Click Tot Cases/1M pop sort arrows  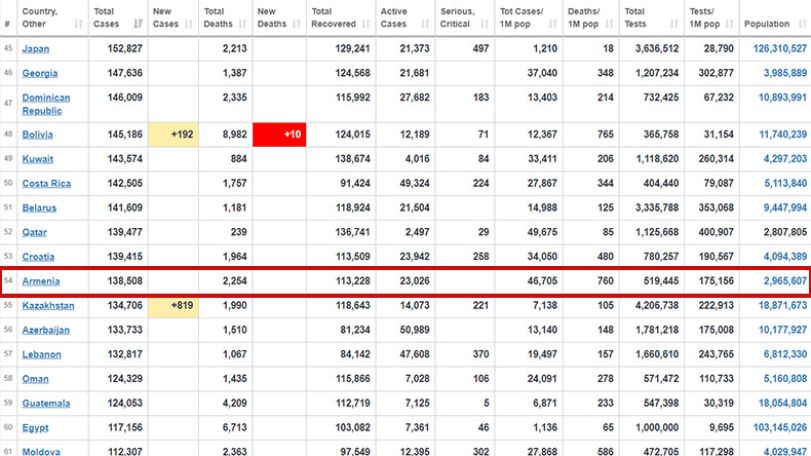(x=553, y=24)
